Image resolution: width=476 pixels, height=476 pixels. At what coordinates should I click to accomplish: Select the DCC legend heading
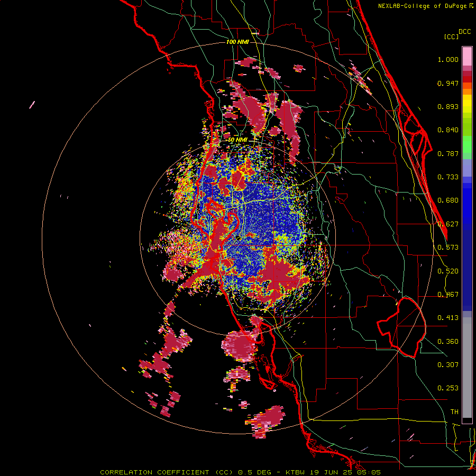coord(465,31)
